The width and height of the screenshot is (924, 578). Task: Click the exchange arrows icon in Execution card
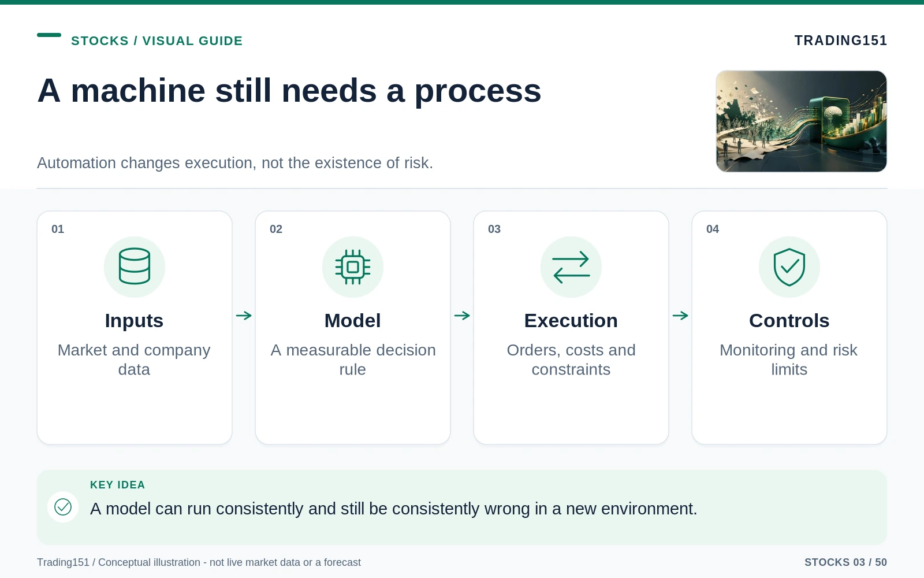[x=571, y=267]
